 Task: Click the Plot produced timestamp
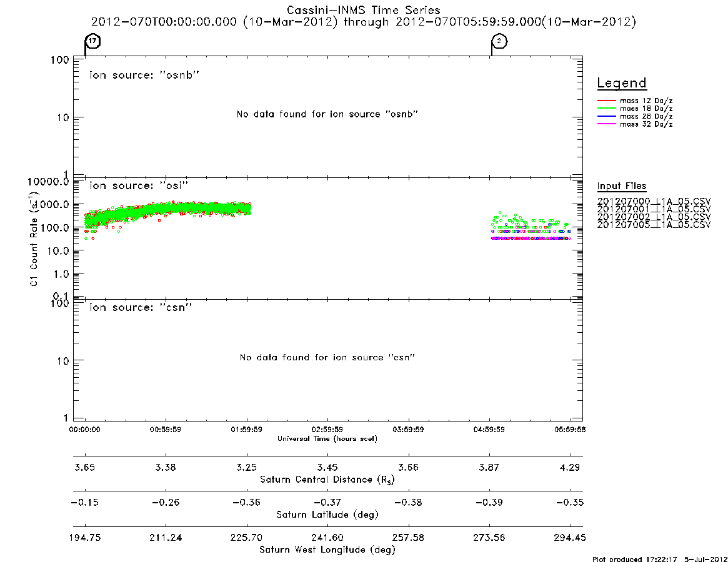pyautogui.click(x=660, y=560)
